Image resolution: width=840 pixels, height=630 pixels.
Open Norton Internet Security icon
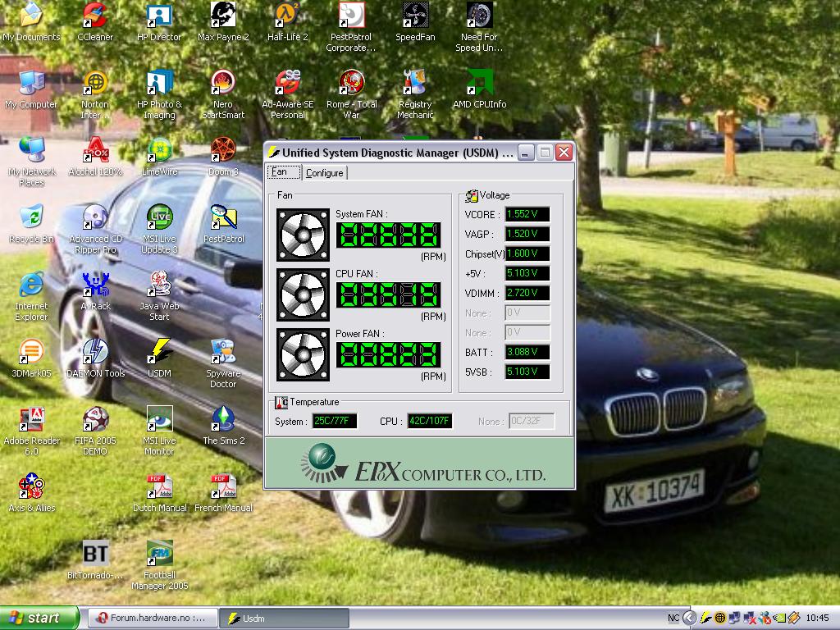(x=95, y=94)
